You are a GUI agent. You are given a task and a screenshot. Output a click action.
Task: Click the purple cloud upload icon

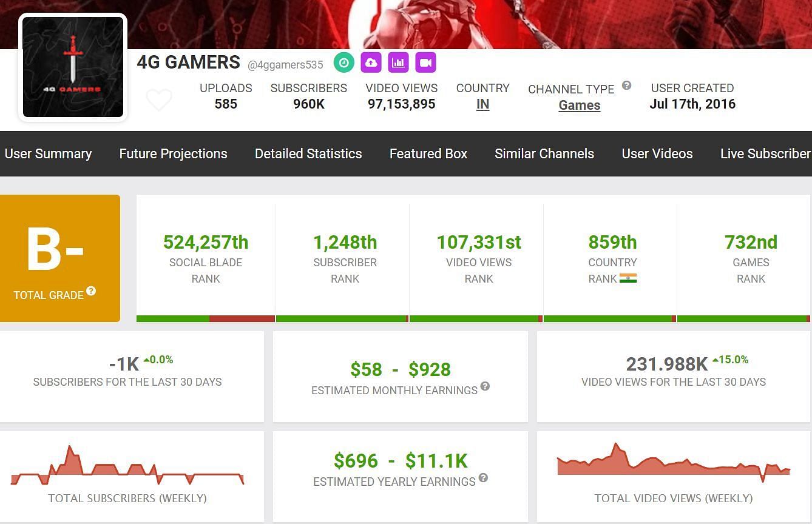click(x=371, y=62)
